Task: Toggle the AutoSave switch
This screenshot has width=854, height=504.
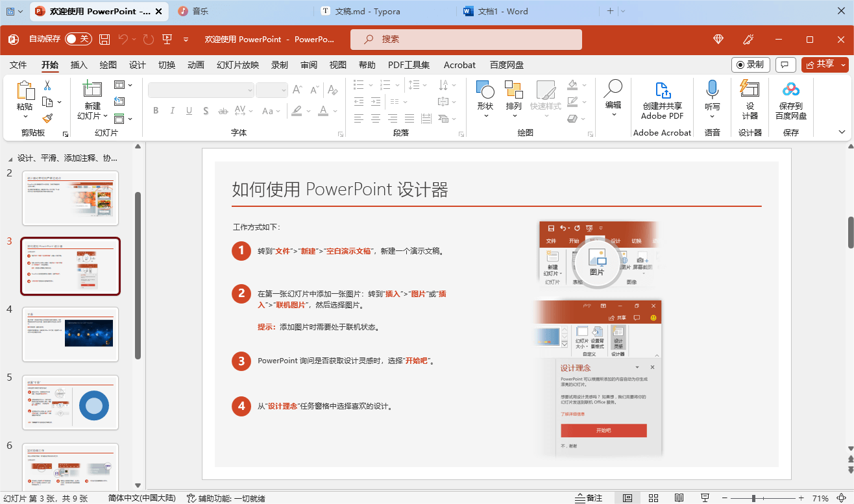Action: point(78,40)
